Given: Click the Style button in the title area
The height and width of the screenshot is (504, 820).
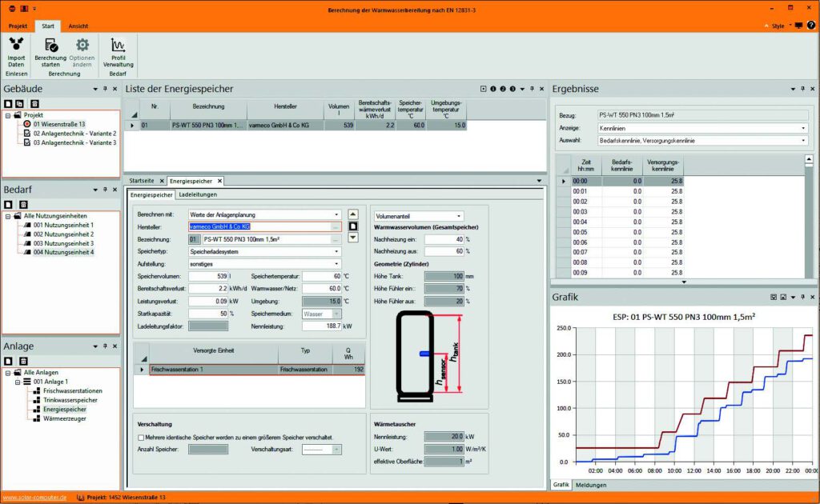Looking at the screenshot, I should 778,26.
